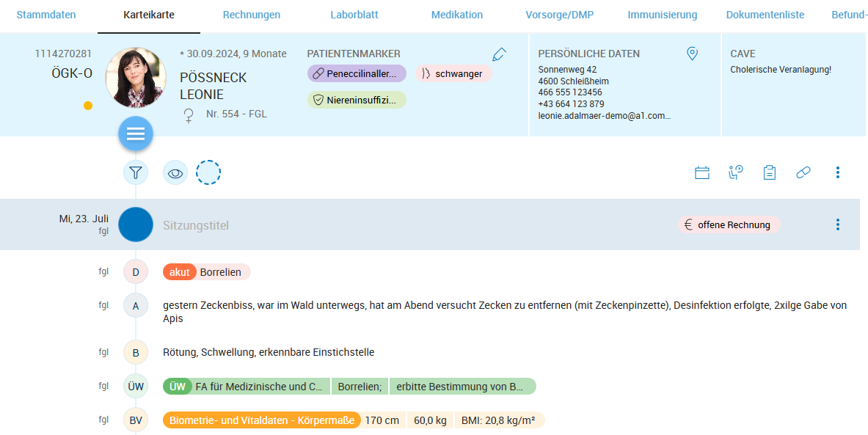This screenshot has height=435, width=868.
Task: Click the chain link icon in the toolbar
Action: pos(803,173)
